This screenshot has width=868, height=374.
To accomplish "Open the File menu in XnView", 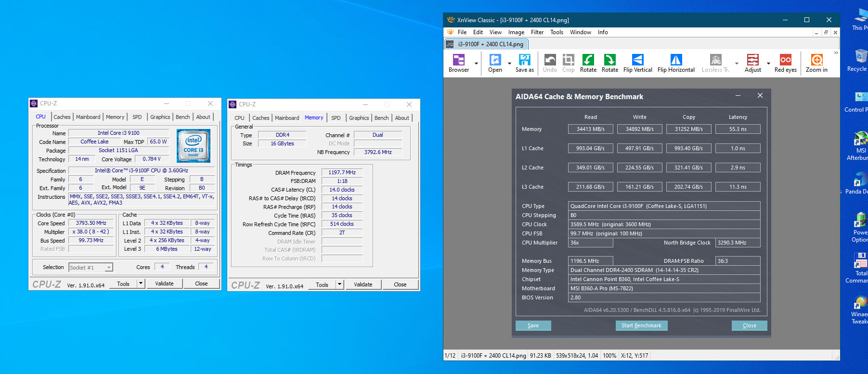I will pos(462,32).
